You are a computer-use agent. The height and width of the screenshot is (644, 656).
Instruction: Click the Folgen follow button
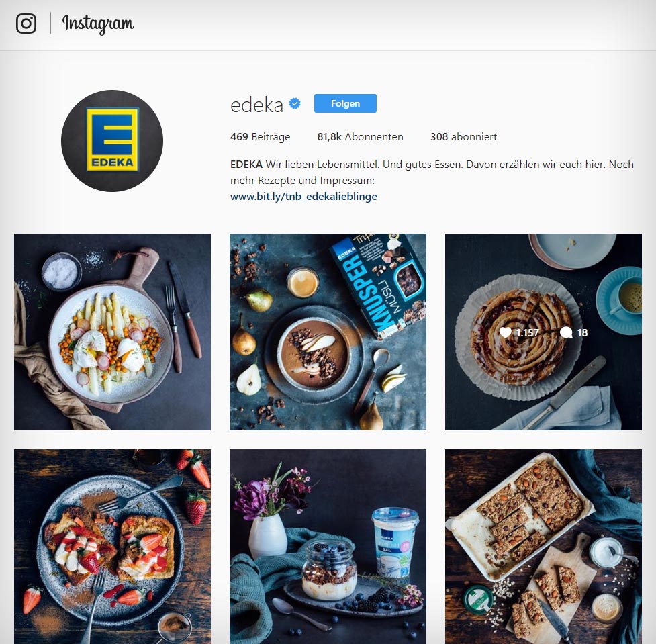[x=345, y=103]
